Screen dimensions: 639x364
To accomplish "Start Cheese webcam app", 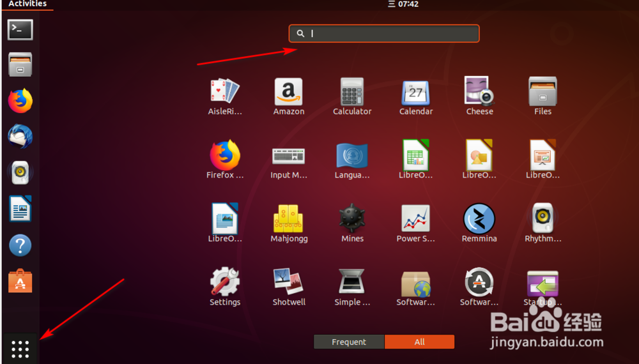I will pyautogui.click(x=479, y=96).
